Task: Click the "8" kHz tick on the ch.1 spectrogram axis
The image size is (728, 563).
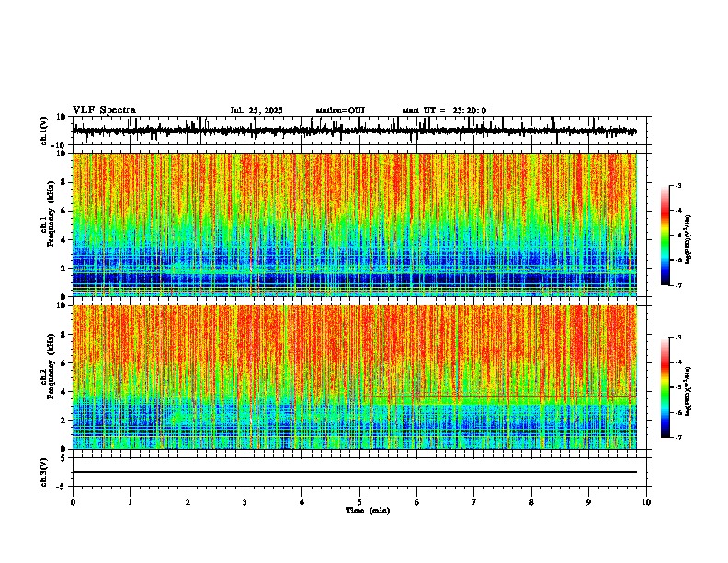Action: [64, 182]
